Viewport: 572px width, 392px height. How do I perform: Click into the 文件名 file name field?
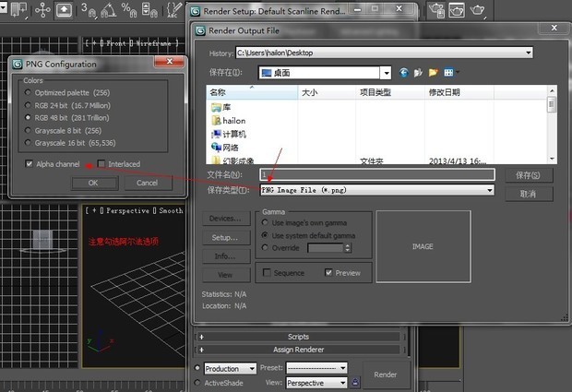(376, 174)
